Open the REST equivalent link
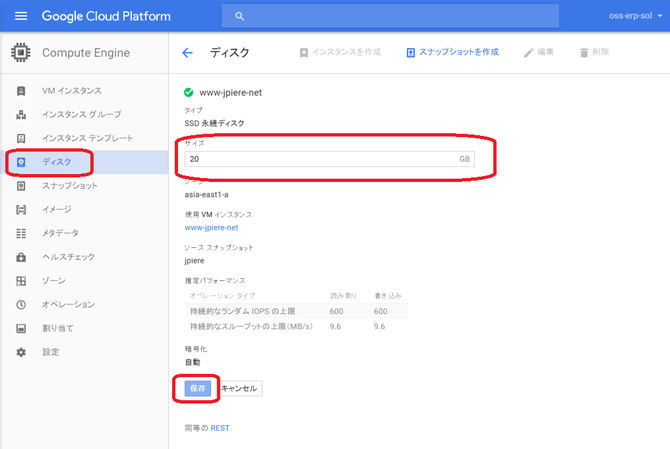 pos(220,428)
